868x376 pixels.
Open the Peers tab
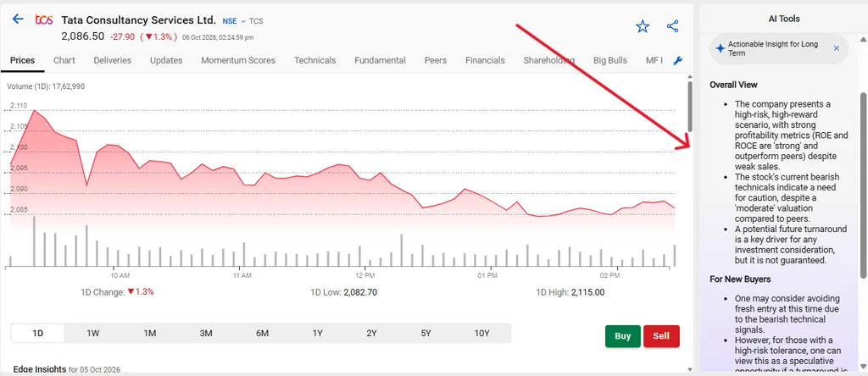tap(436, 60)
